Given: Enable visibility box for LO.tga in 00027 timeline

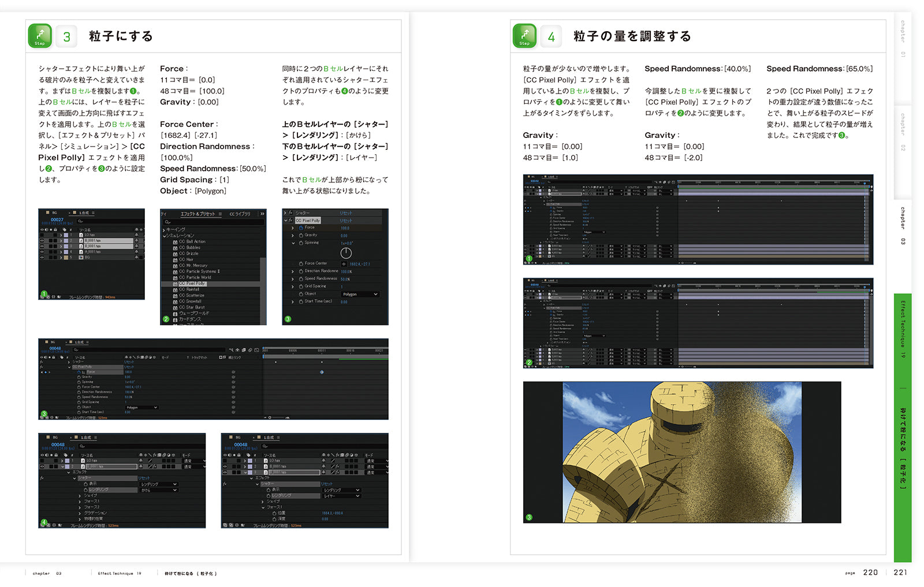Looking at the screenshot, I should pyautogui.click(x=42, y=235).
